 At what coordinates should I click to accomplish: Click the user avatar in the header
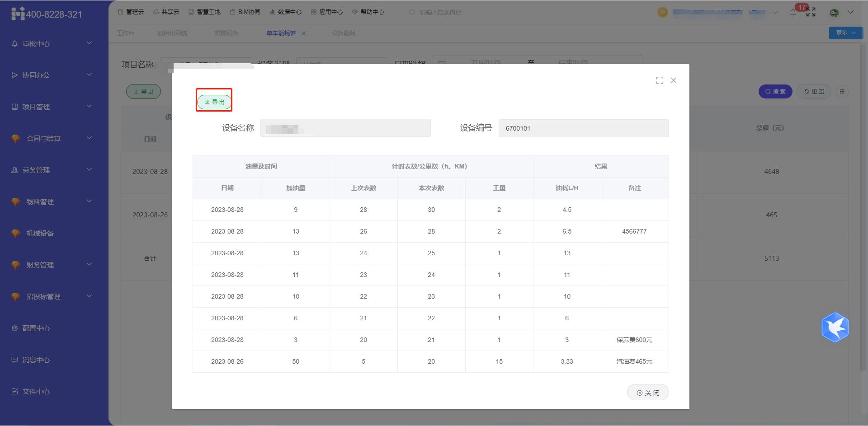[x=834, y=13]
